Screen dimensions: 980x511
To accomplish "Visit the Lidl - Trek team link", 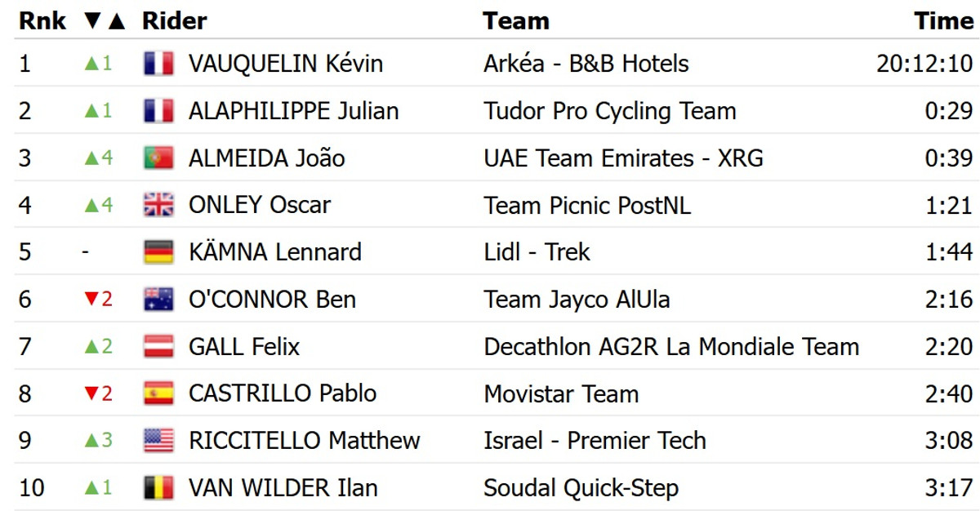I will 537,252.
